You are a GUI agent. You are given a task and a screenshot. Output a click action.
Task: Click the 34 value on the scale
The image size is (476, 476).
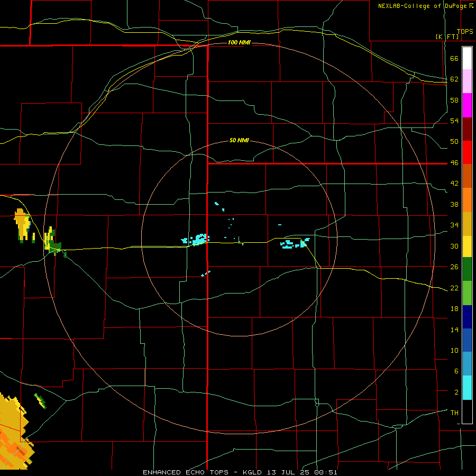(454, 225)
